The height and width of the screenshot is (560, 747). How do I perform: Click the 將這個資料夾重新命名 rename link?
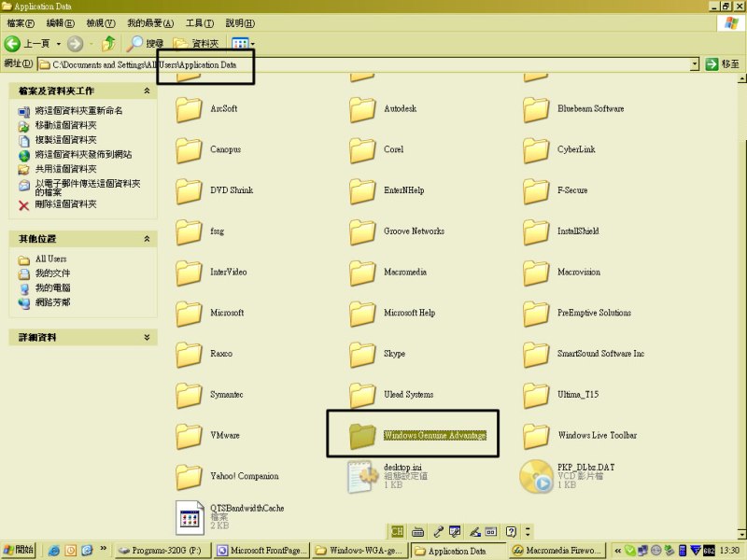tap(78, 110)
